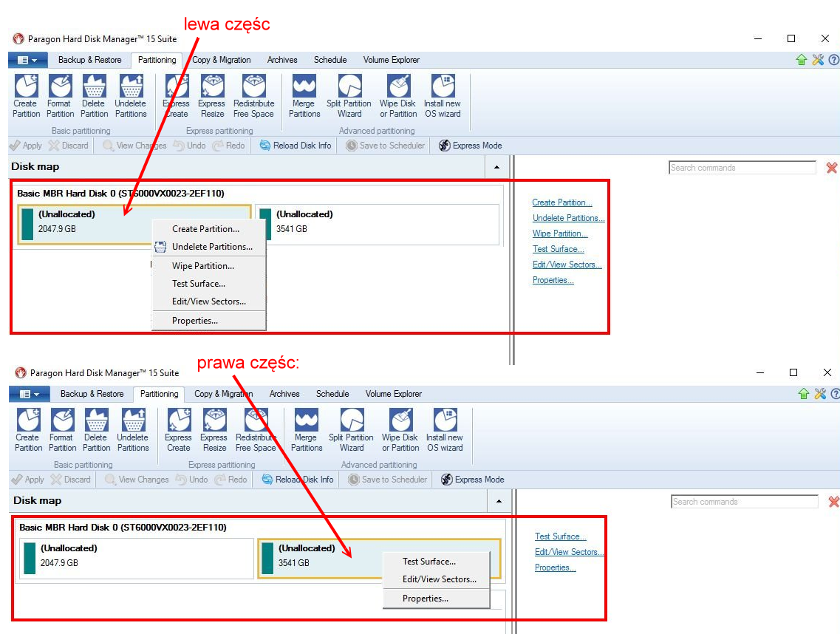Click Undelete Partitions icon in lower window

pos(133,430)
